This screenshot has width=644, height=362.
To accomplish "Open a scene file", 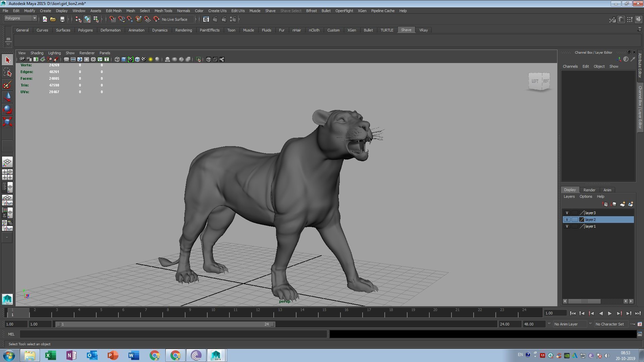I will pos(53,19).
